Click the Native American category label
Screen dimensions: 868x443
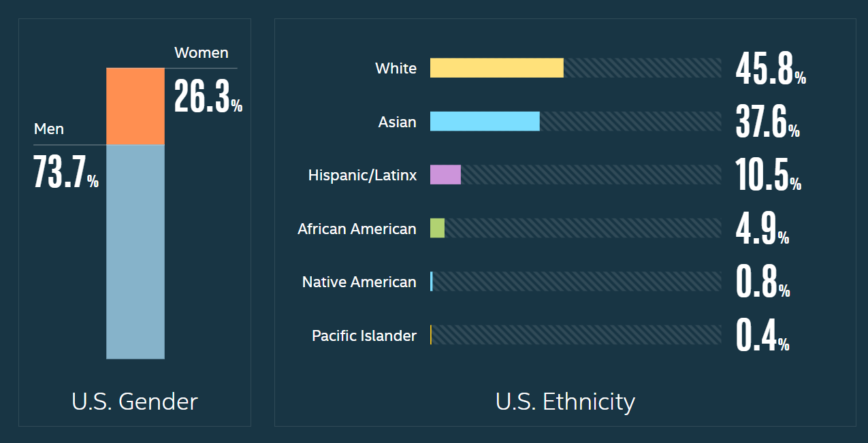coord(359,282)
